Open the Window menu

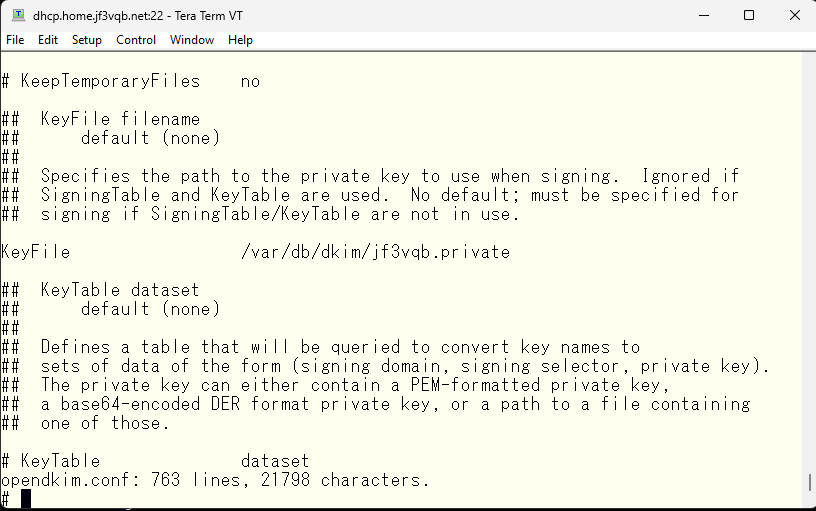click(192, 40)
